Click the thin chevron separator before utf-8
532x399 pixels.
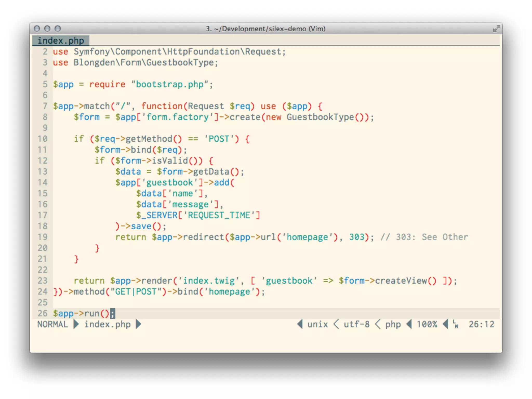tap(336, 324)
